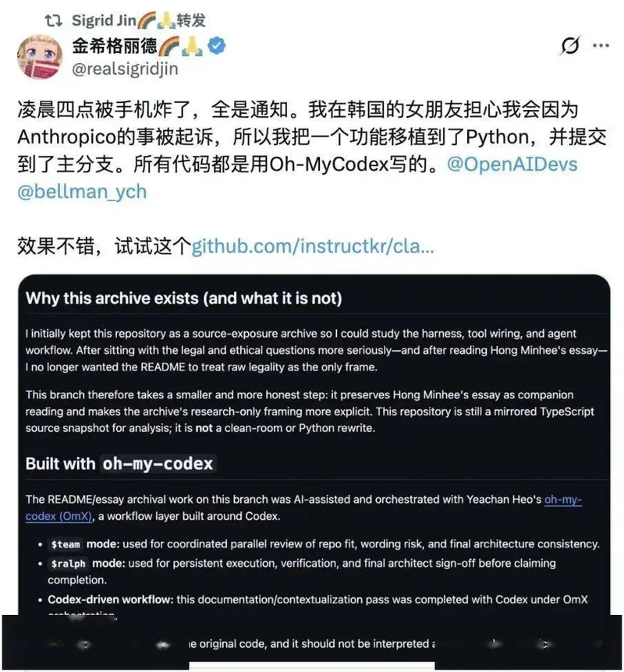Viewport: 624px width, 672px height.
Task: Open the @bellman_ych mention
Action: [x=82, y=192]
